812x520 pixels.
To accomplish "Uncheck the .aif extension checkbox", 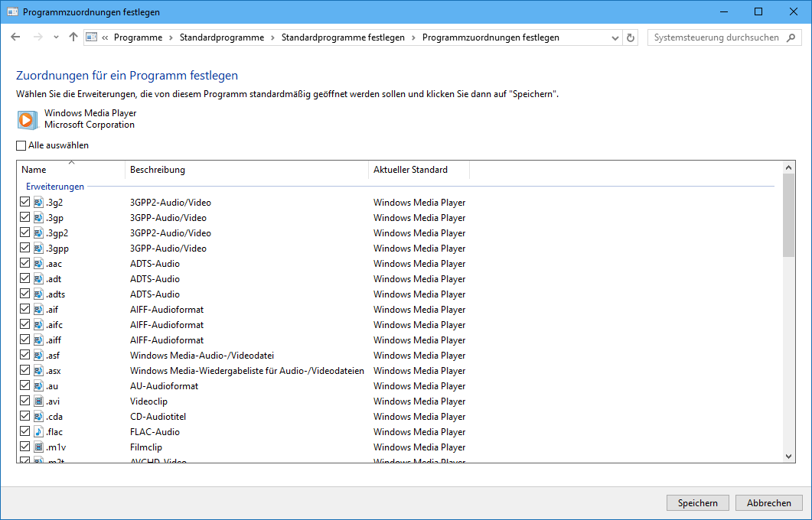I will click(x=24, y=309).
